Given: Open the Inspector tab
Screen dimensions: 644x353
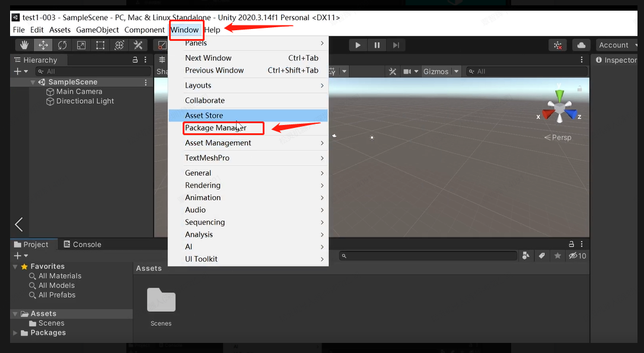Looking at the screenshot, I should [616, 60].
